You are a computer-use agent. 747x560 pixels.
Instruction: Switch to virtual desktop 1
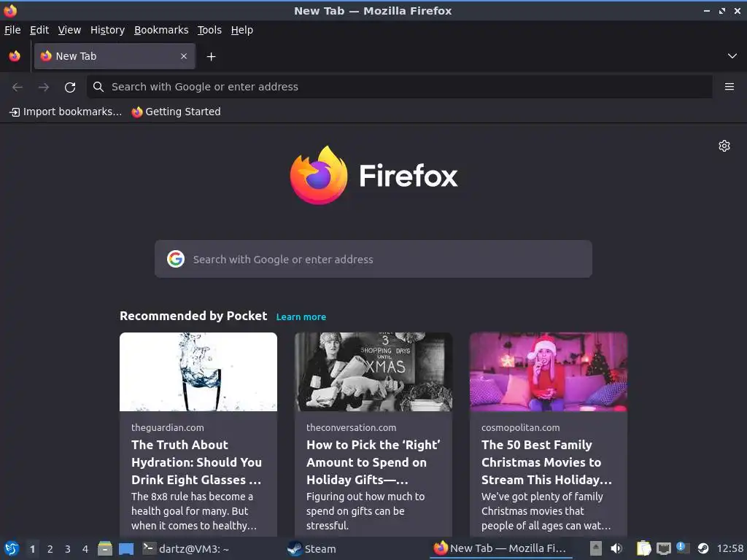click(x=32, y=549)
